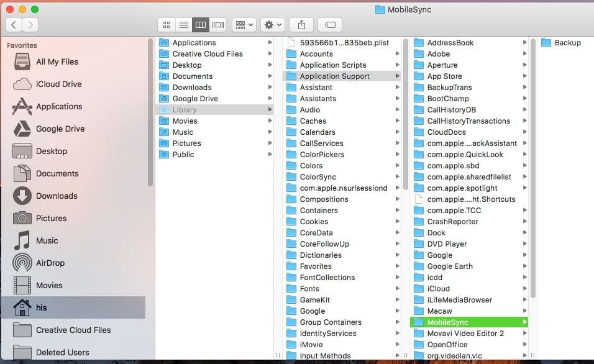594x364 pixels.
Task: Select the MobileSync folder row
Action: click(469, 322)
